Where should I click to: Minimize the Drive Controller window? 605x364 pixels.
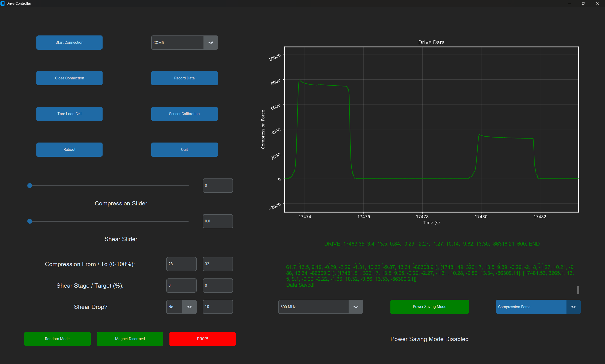[x=570, y=4]
